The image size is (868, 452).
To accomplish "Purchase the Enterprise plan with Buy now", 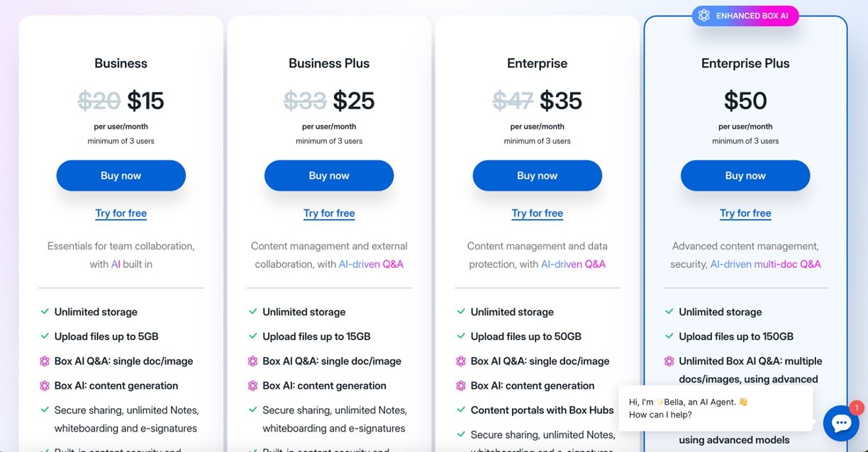I will 537,176.
